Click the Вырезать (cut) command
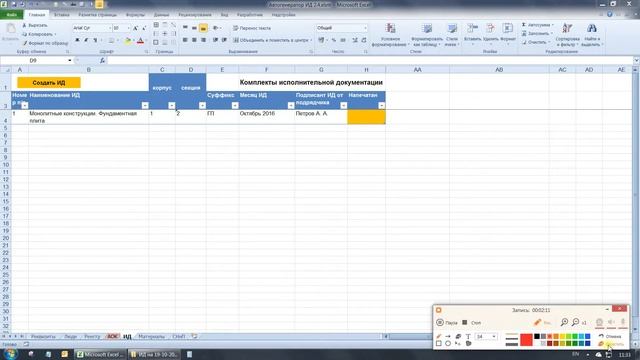This screenshot has width=640, height=360. click(x=35, y=25)
